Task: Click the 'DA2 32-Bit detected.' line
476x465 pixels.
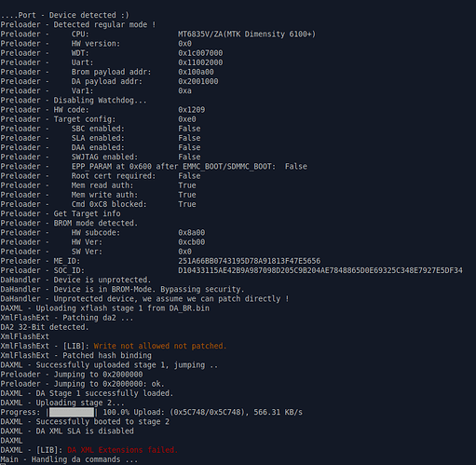Action: (45, 327)
